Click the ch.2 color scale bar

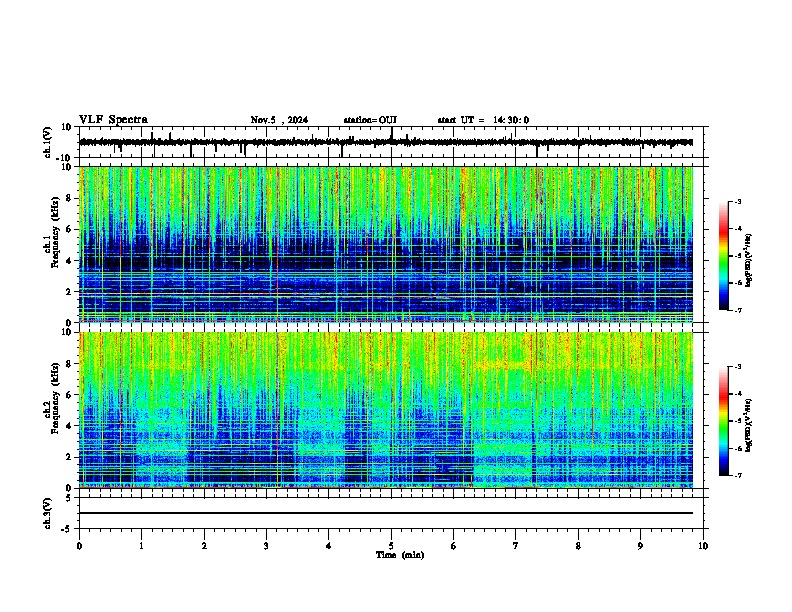[x=724, y=421]
